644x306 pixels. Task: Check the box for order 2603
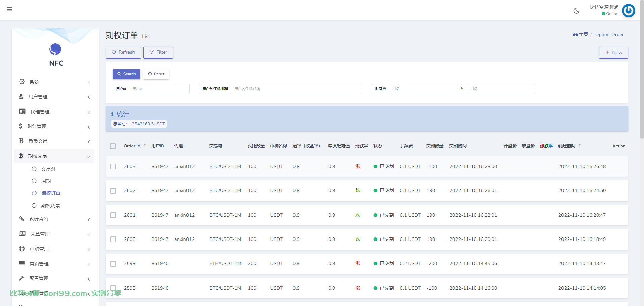113,167
